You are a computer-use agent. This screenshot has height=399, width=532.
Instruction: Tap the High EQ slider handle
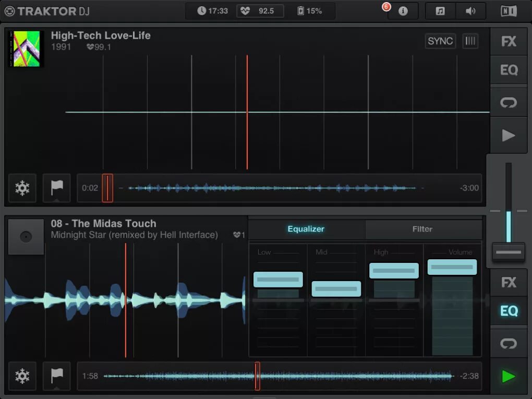(x=394, y=271)
